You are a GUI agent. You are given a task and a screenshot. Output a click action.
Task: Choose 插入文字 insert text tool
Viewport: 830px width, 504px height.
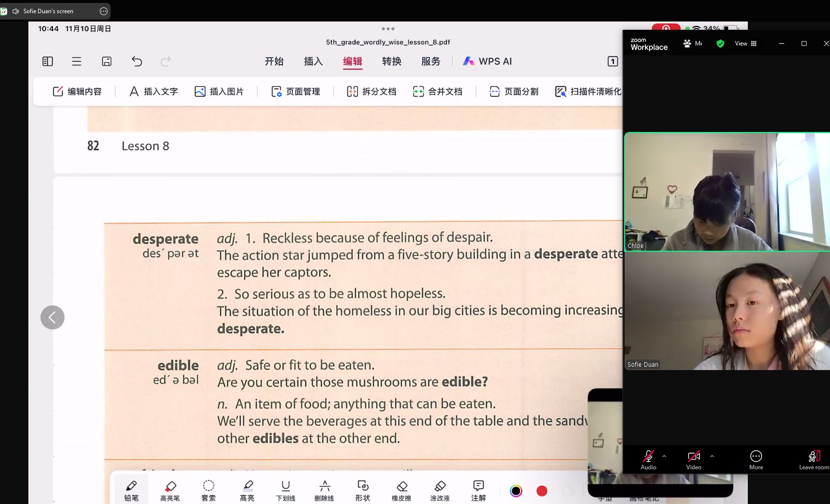tap(154, 91)
